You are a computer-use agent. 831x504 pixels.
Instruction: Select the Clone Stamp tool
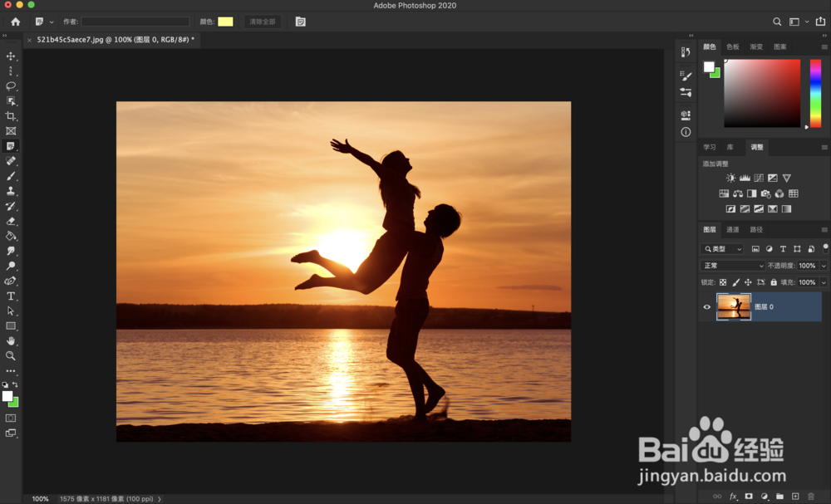click(11, 191)
